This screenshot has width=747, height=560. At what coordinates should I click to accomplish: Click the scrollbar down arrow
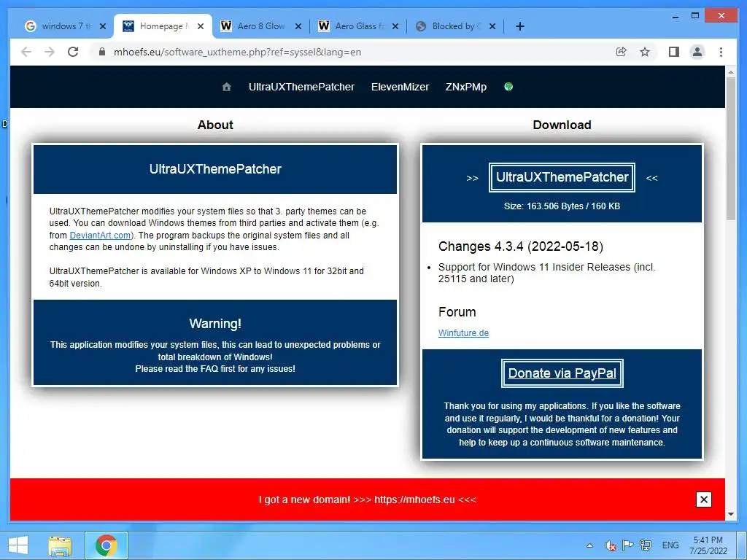click(731, 514)
